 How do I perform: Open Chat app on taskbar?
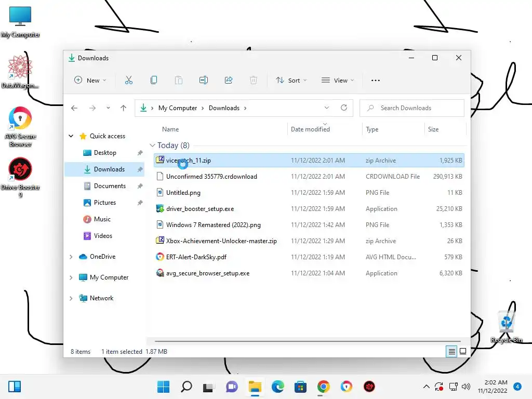pos(232,387)
